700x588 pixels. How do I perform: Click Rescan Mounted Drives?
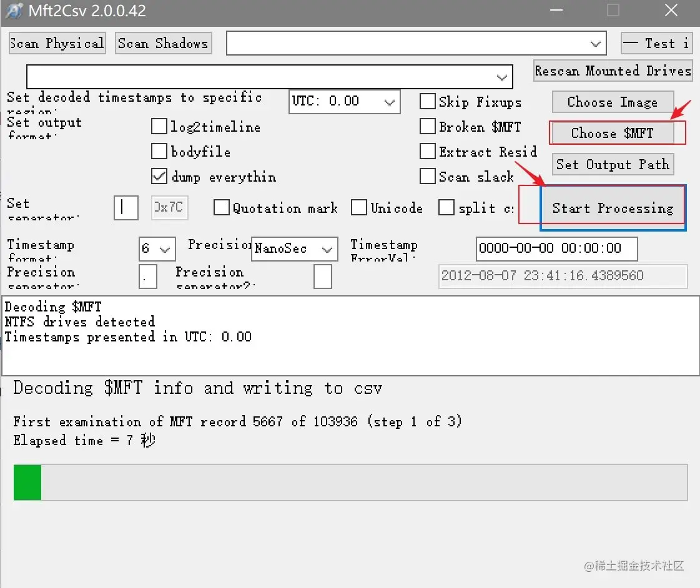click(613, 71)
